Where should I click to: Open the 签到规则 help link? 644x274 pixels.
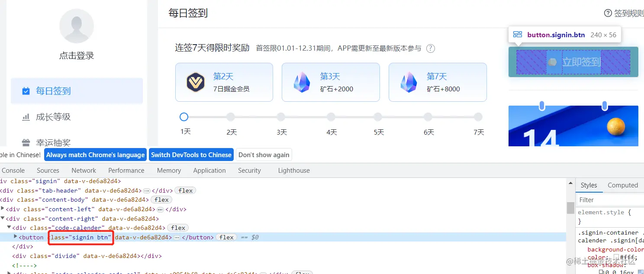[x=624, y=13]
